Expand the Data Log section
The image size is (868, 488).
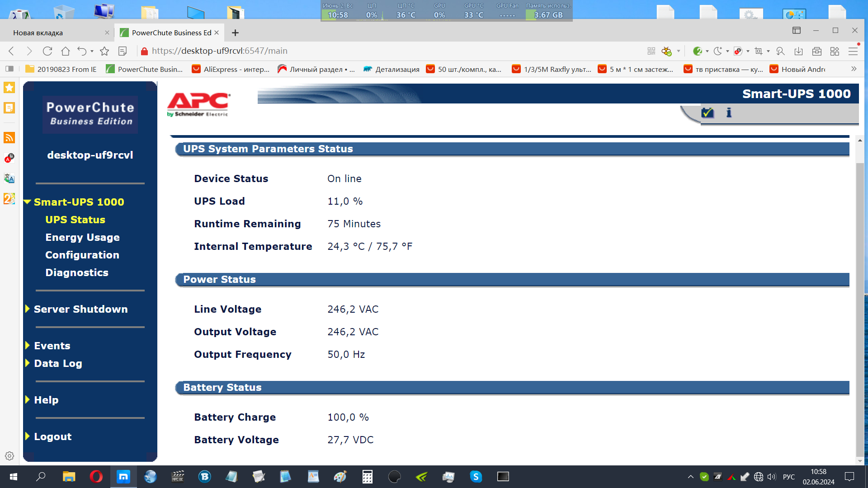58,363
